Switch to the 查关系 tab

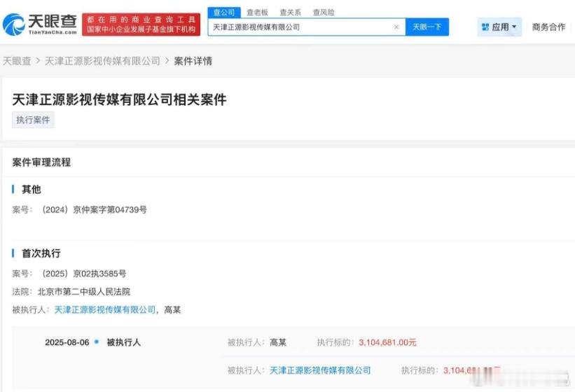point(291,13)
